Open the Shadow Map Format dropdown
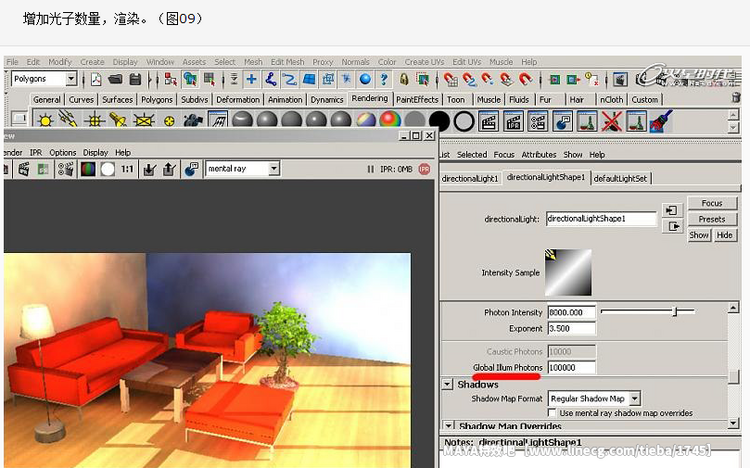This screenshot has width=750, height=468. click(x=634, y=398)
